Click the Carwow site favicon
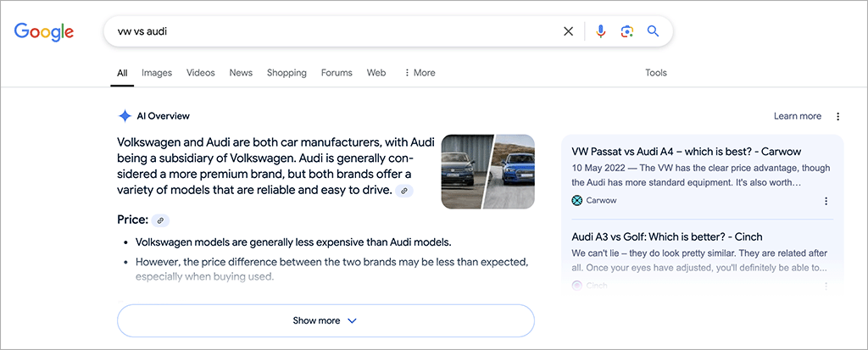868x350 pixels. (576, 201)
